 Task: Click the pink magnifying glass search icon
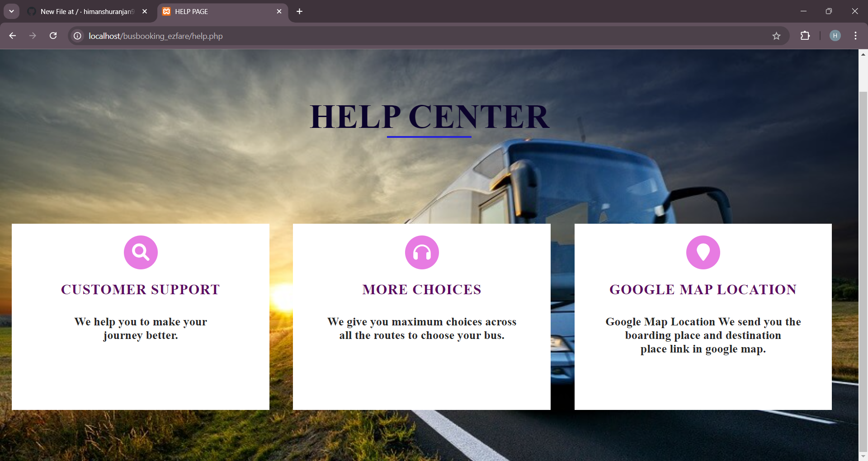pyautogui.click(x=141, y=252)
